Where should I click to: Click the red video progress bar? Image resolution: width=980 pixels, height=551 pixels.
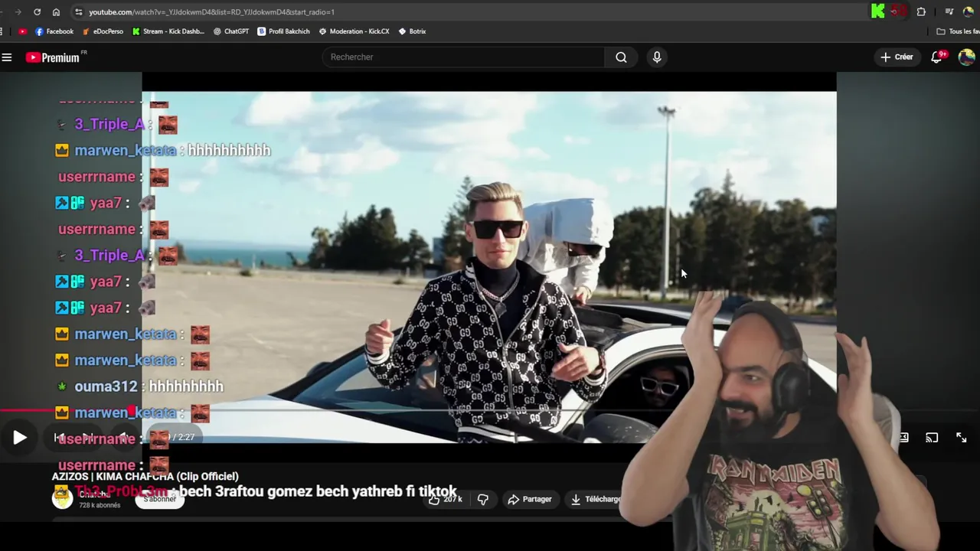67,411
